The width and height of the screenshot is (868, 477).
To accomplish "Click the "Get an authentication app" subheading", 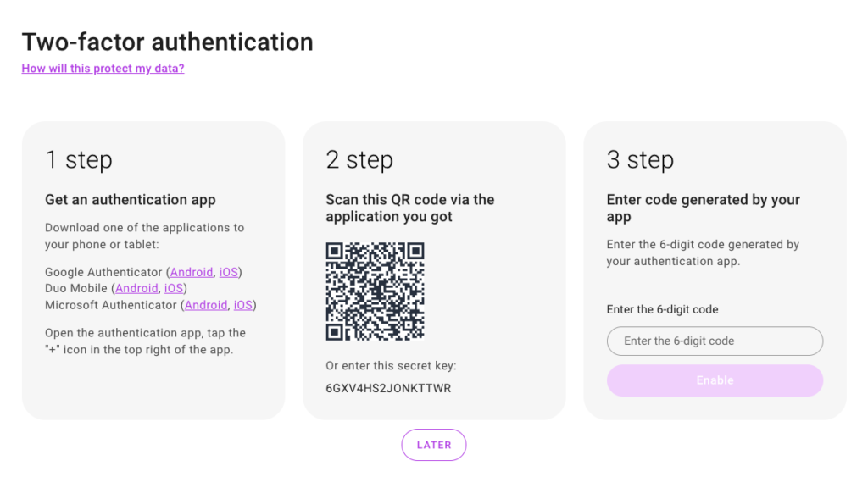I will point(131,200).
